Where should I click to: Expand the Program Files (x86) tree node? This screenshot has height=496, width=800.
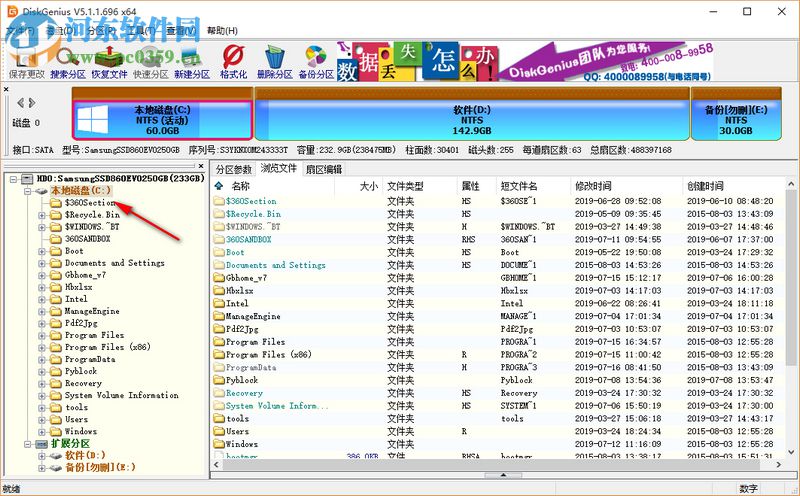point(42,348)
